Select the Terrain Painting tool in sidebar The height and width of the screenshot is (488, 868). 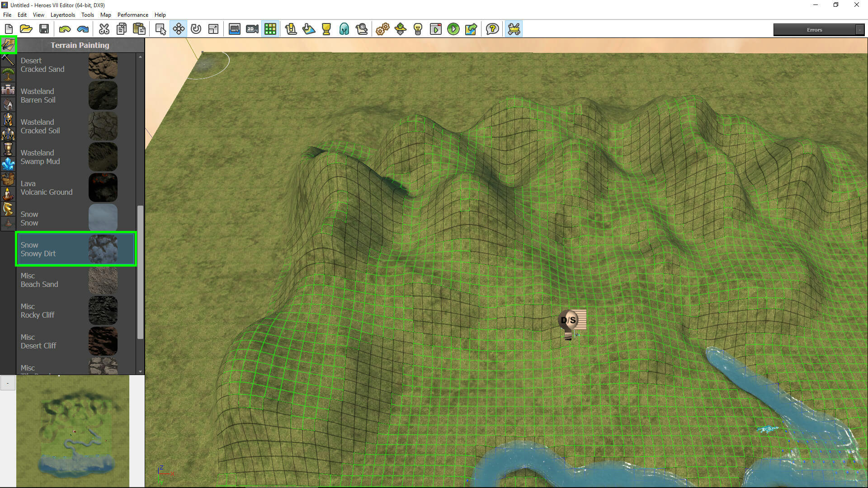[x=8, y=45]
